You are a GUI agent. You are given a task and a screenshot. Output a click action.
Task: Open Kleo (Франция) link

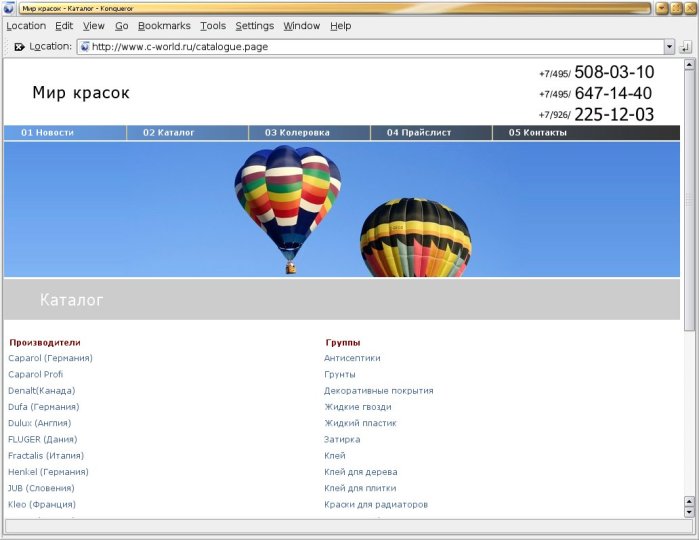(42, 504)
